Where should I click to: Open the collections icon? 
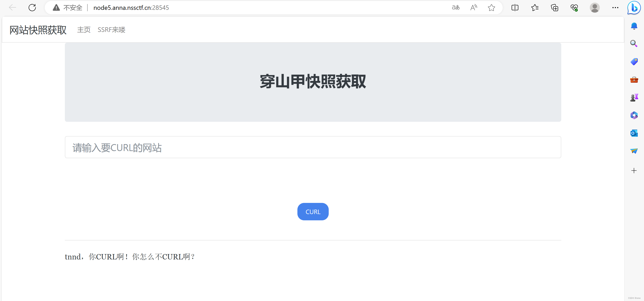point(555,8)
